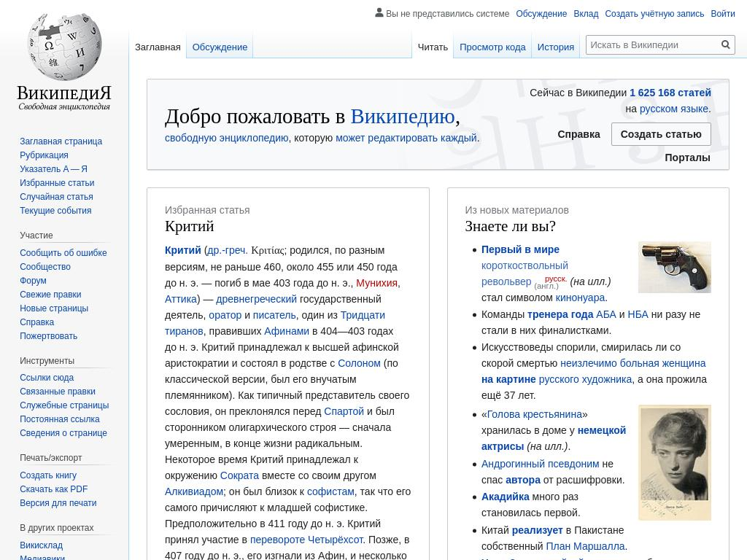Open bold 'Критий' article link

pyautogui.click(x=183, y=251)
